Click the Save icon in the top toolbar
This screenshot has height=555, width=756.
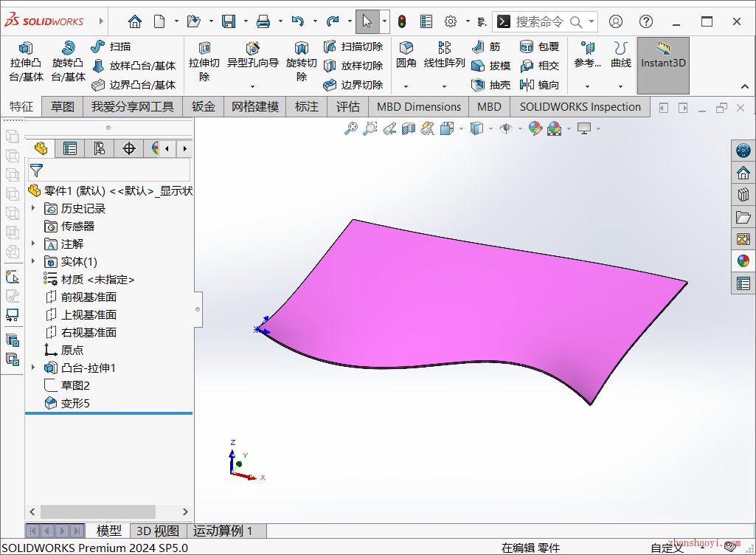tap(229, 21)
